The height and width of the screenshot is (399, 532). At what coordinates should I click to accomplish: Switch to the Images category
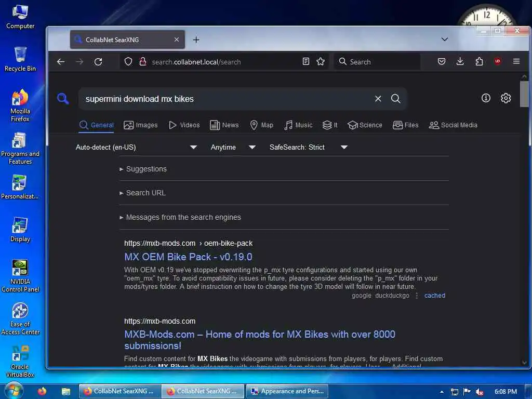point(141,125)
